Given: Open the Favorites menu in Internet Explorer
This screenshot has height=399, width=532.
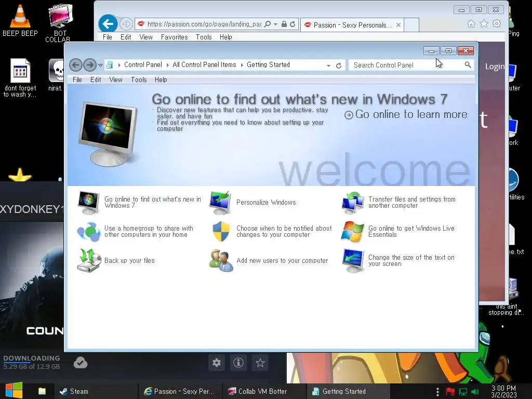Looking at the screenshot, I should click(175, 37).
